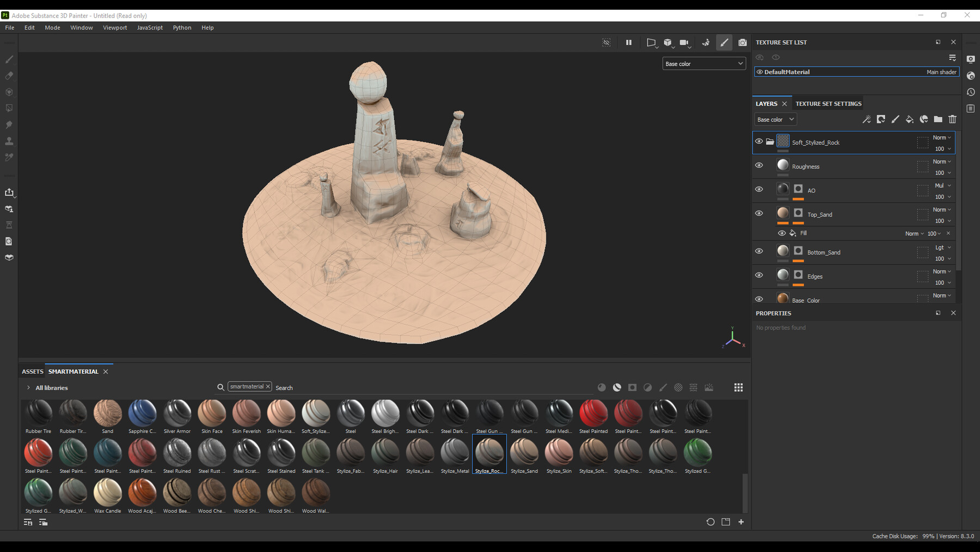Viewport: 980px width, 552px height.
Task: Hide the Roughness layer
Action: click(x=759, y=165)
